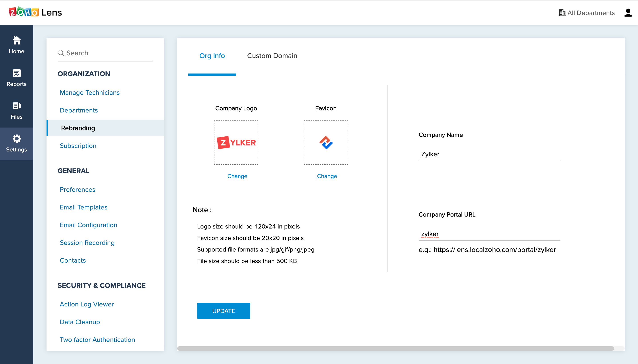Click Change under Favicon
The height and width of the screenshot is (364, 638).
[x=327, y=176]
